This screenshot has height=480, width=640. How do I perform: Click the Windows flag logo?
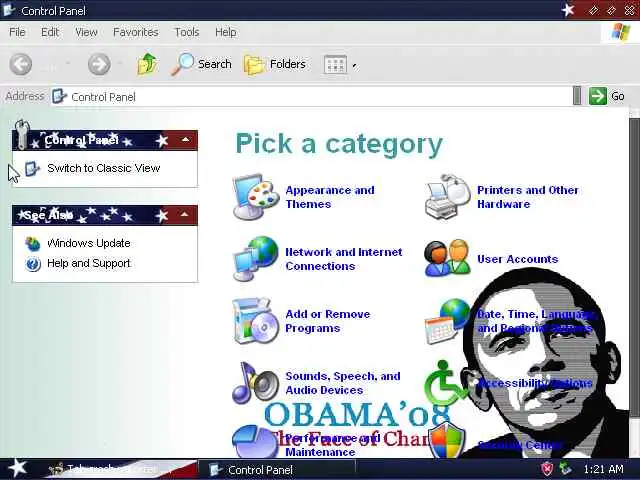tap(620, 32)
